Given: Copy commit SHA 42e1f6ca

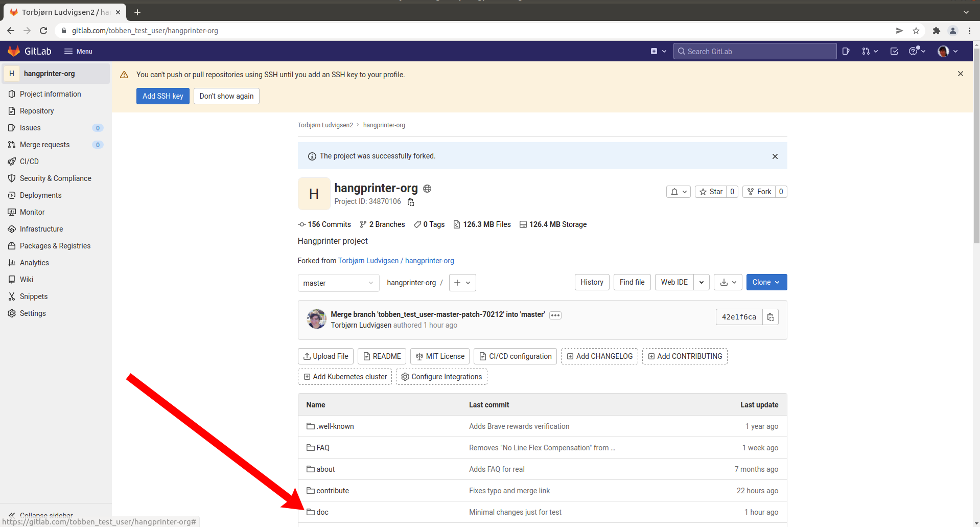Looking at the screenshot, I should [x=770, y=317].
